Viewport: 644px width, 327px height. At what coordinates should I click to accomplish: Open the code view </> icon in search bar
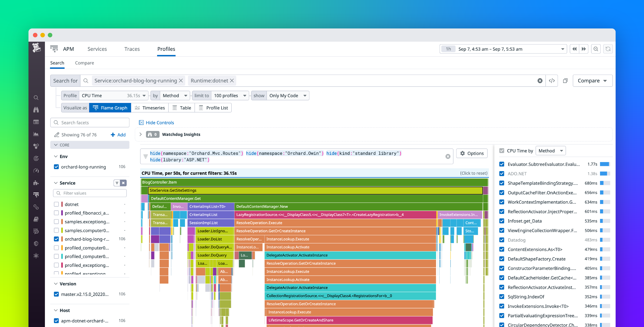point(552,80)
